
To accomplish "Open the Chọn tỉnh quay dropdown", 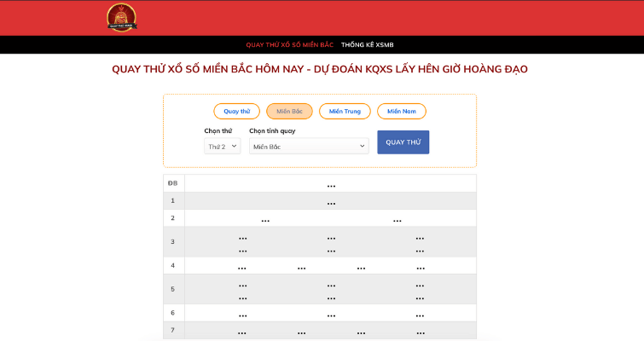I will pyautogui.click(x=309, y=147).
